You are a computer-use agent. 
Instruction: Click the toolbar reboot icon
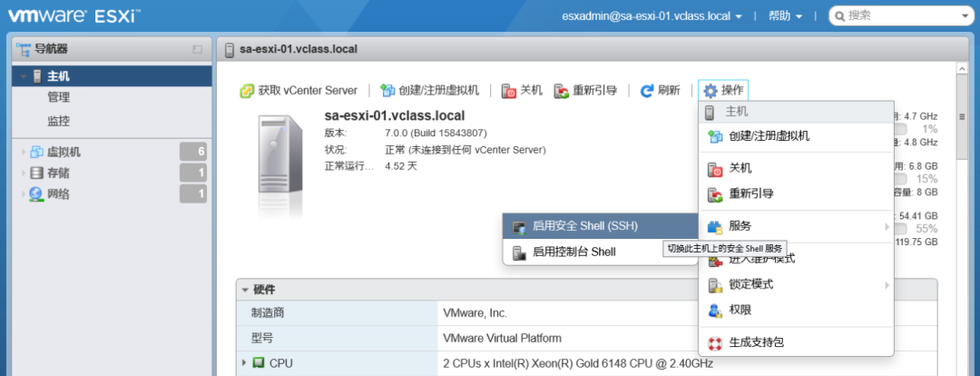pyautogui.click(x=562, y=92)
